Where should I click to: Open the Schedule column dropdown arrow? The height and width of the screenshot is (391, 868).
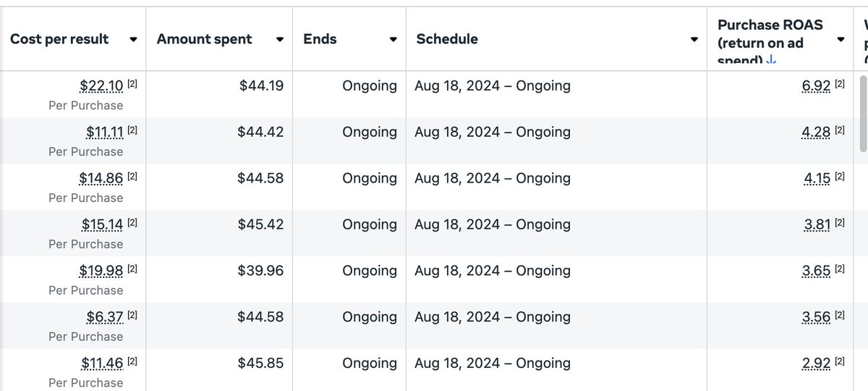point(694,40)
